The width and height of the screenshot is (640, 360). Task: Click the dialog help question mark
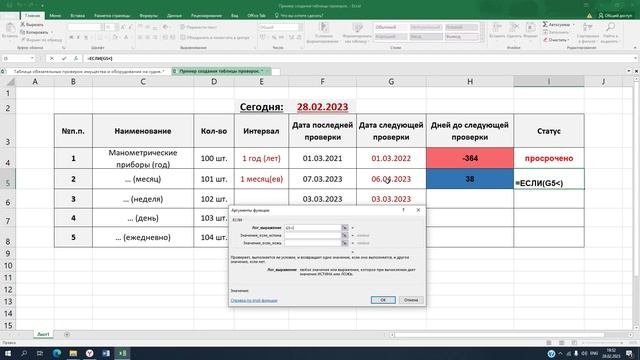[x=404, y=210]
